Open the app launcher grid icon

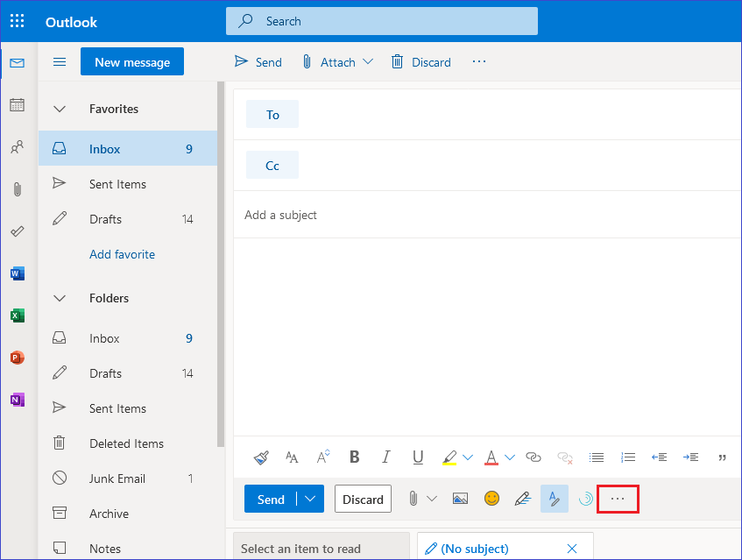point(18,21)
